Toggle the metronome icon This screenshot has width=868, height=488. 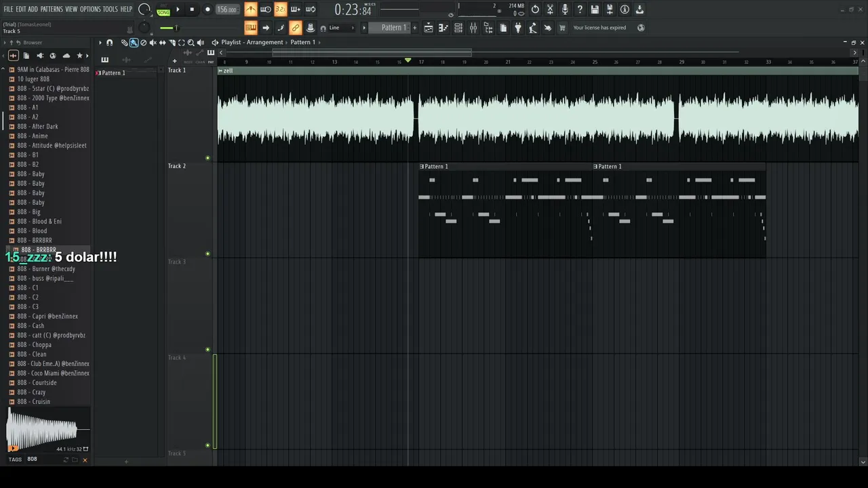click(251, 9)
